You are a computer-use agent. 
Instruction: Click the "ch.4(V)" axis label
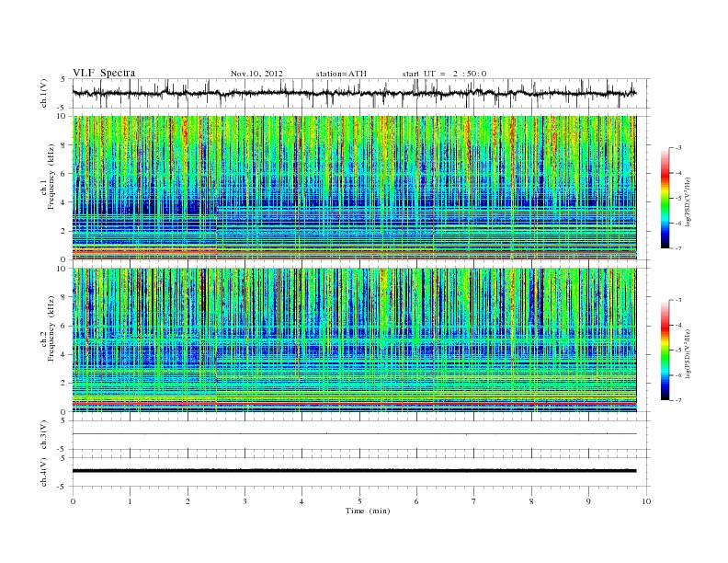click(44, 472)
